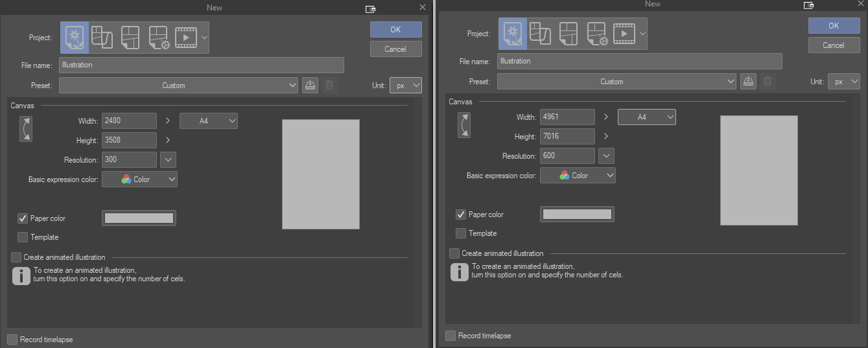The height and width of the screenshot is (348, 868).
Task: Expand project type list arrow in right dialog
Action: click(642, 34)
